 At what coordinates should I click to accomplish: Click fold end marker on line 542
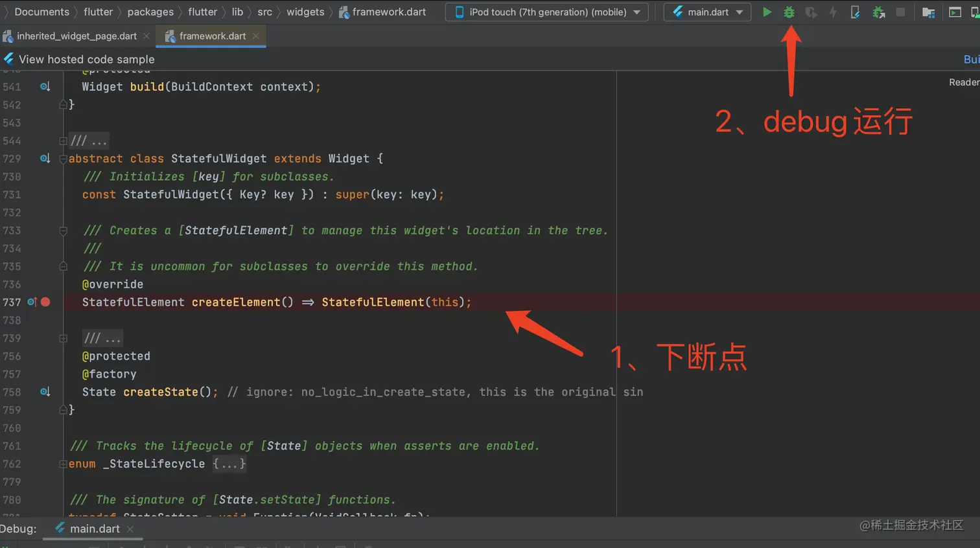pos(63,104)
